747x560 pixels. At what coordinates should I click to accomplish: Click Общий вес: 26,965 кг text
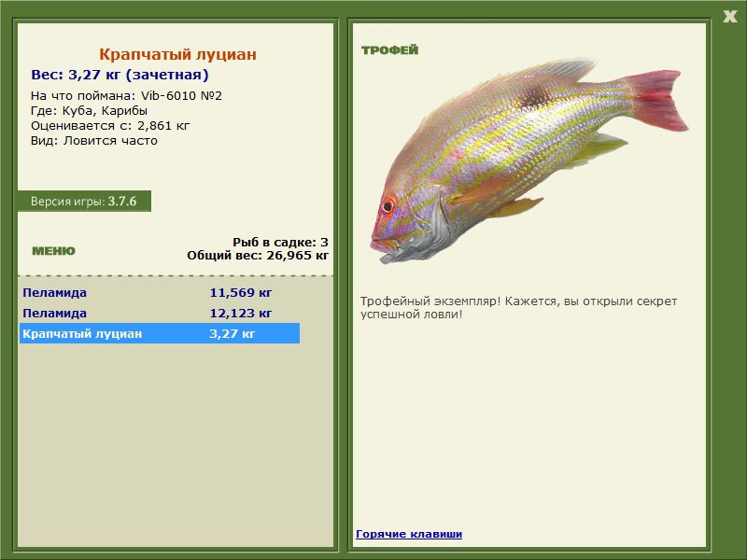(258, 256)
